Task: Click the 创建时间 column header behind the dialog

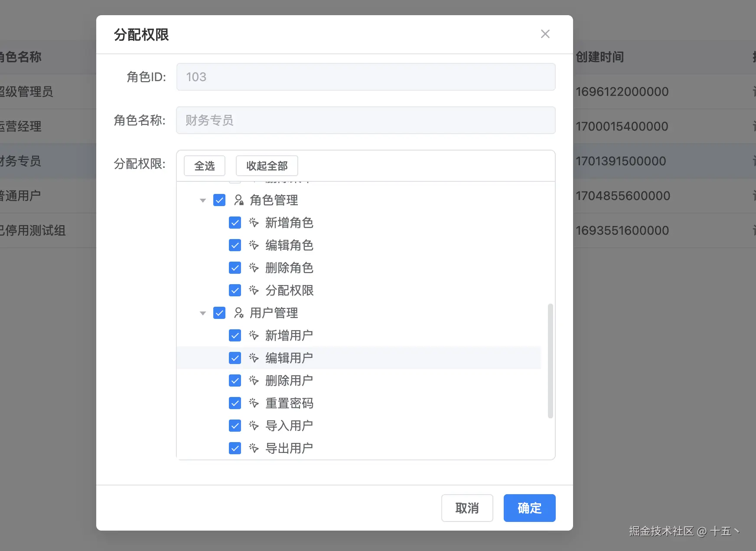Action: [x=600, y=57]
